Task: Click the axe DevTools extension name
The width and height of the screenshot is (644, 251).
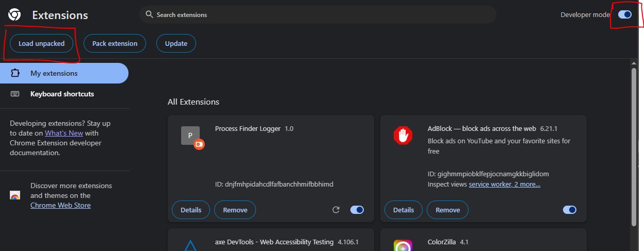Action: pyautogui.click(x=275, y=242)
